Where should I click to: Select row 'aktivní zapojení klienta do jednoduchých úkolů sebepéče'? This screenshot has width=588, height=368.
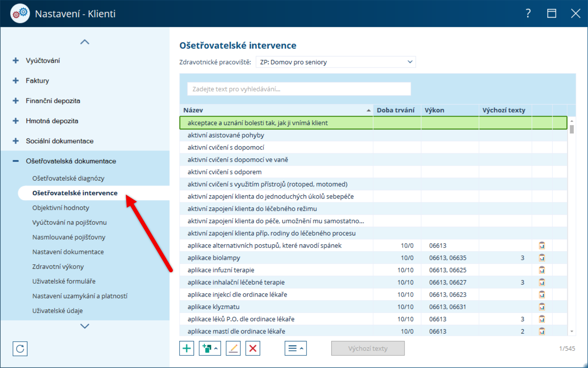pos(373,197)
